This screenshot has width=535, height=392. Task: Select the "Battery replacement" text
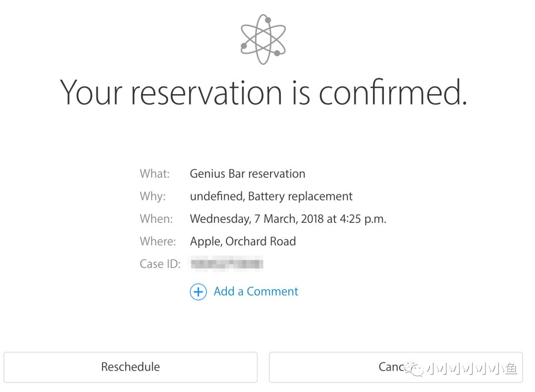tap(300, 196)
